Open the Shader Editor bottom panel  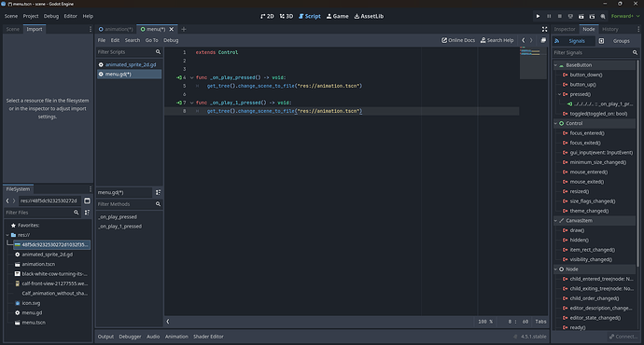click(x=208, y=337)
